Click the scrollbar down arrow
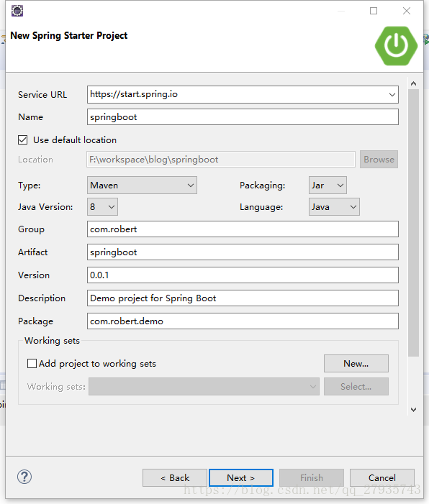The height and width of the screenshot is (504, 429). [x=414, y=410]
